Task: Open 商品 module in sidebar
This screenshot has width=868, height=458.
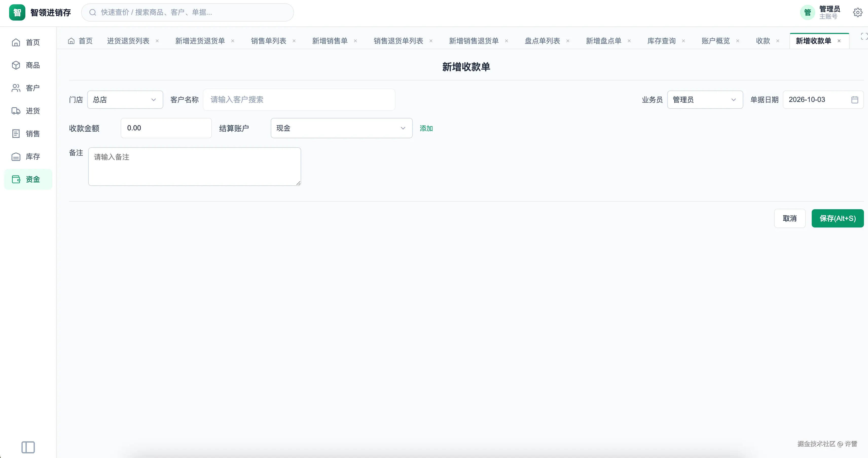Action: click(x=28, y=65)
